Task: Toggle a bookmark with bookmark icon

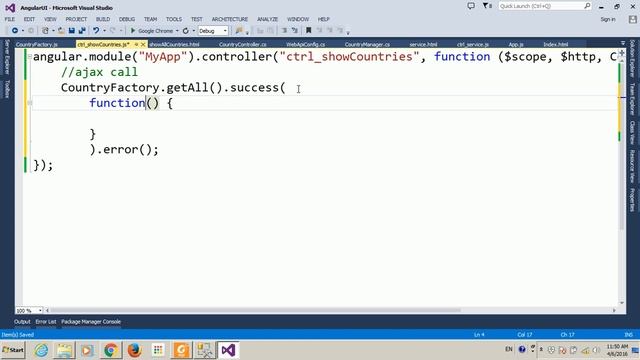Action: click(309, 31)
